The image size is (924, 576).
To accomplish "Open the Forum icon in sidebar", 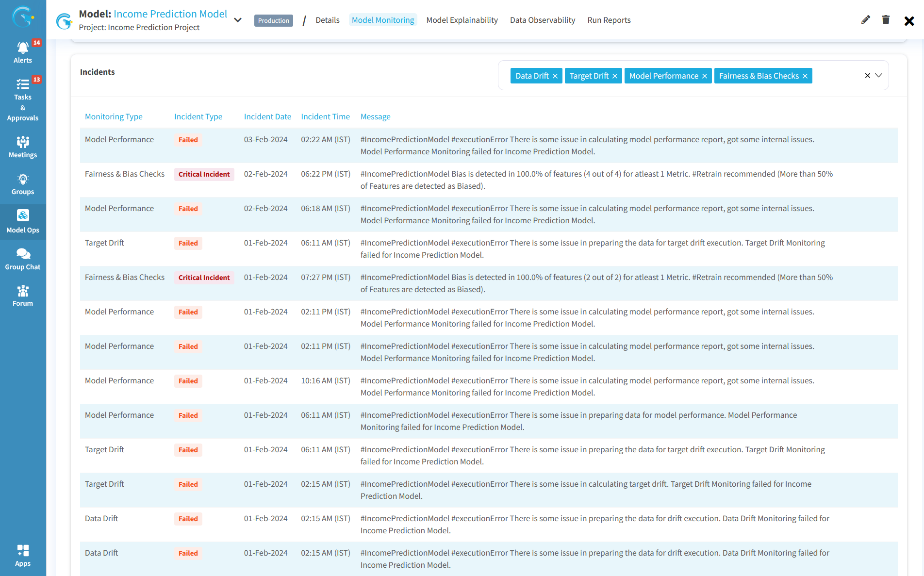I will [x=23, y=291].
